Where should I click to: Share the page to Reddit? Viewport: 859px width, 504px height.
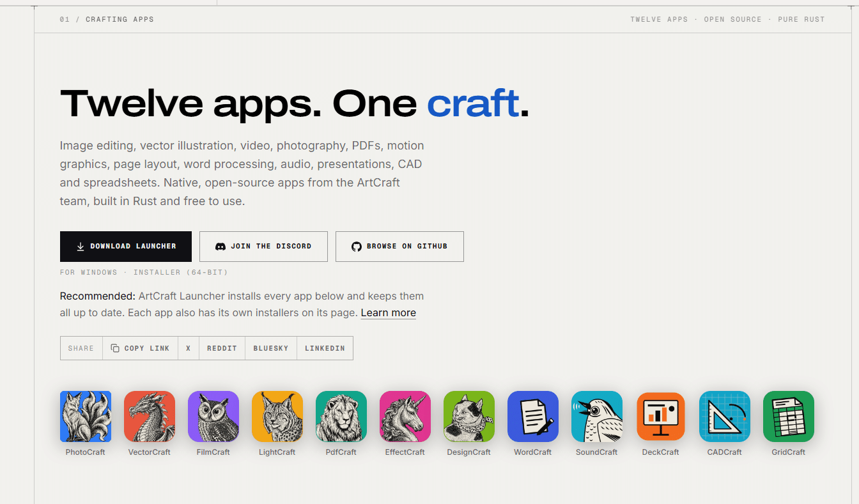(222, 348)
